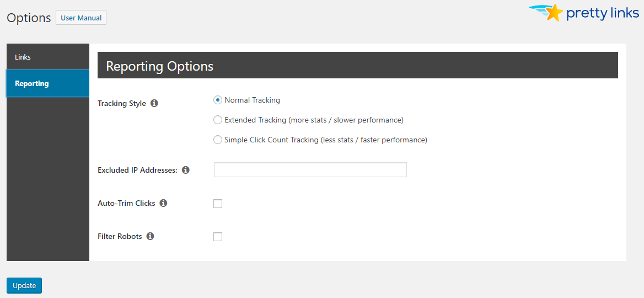Select Simple Click Count Tracking
This screenshot has width=644, height=298.
(218, 140)
